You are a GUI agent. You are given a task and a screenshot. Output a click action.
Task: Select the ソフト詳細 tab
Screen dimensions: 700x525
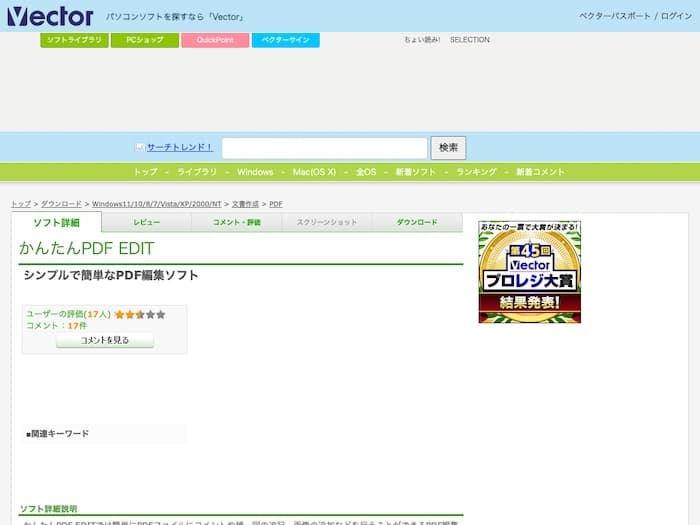[57, 222]
